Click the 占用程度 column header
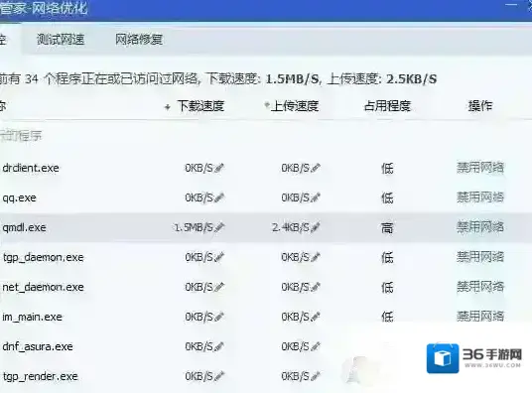Screen dimensions: 532x393 [387, 106]
